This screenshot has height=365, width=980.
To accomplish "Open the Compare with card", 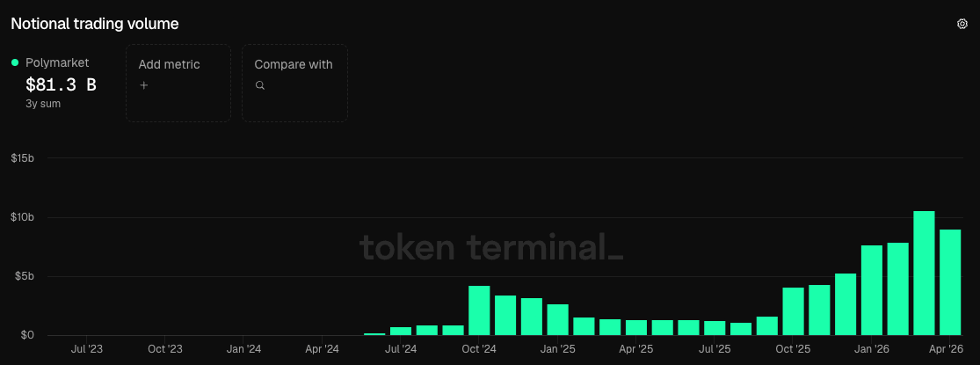I will click(x=295, y=83).
